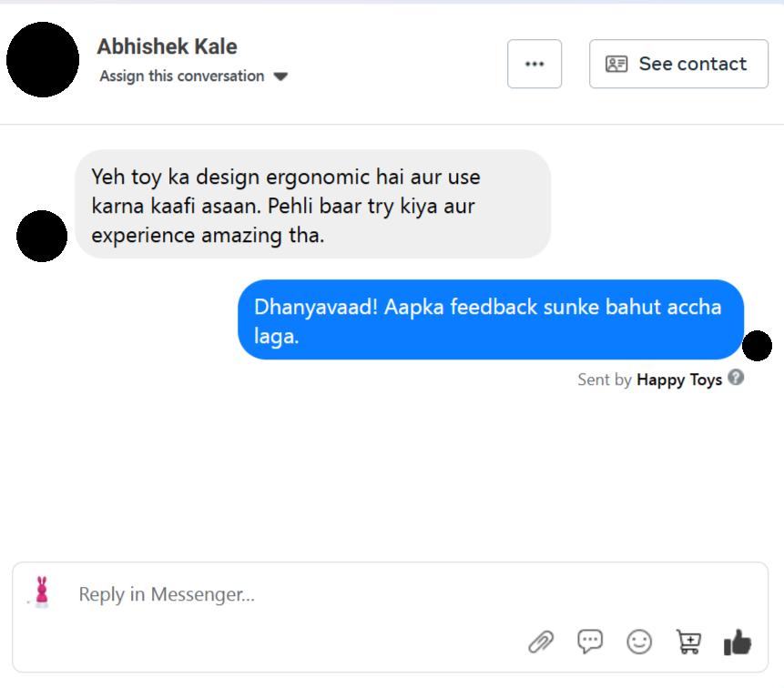Image resolution: width=784 pixels, height=688 pixels.
Task: Send a thumbs up like
Action: coord(738,642)
